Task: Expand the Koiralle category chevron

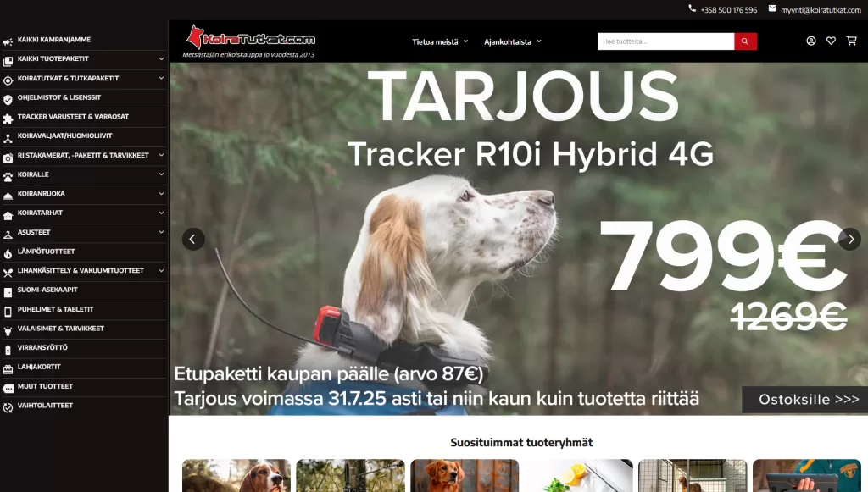Action: (161, 174)
